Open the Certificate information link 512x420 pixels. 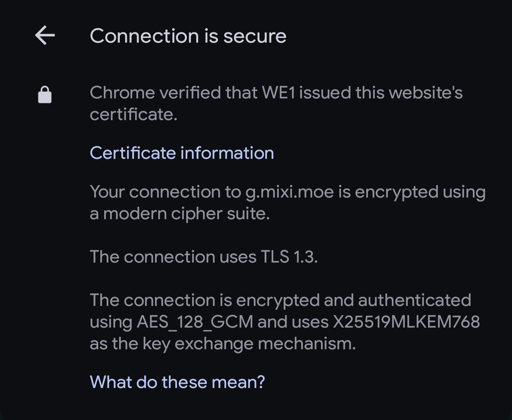(x=182, y=153)
